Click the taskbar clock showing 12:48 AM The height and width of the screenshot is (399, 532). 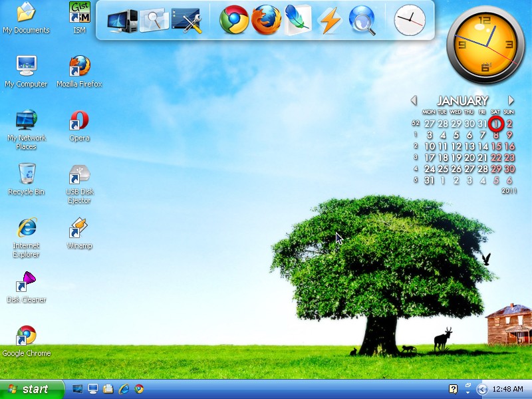[507, 389]
